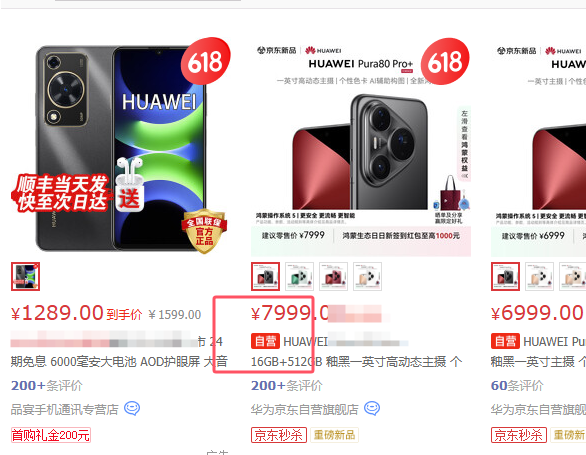The image size is (586, 455).
Task: Open 60条评价 reviews for ¥6999 phone
Action: coord(517,385)
